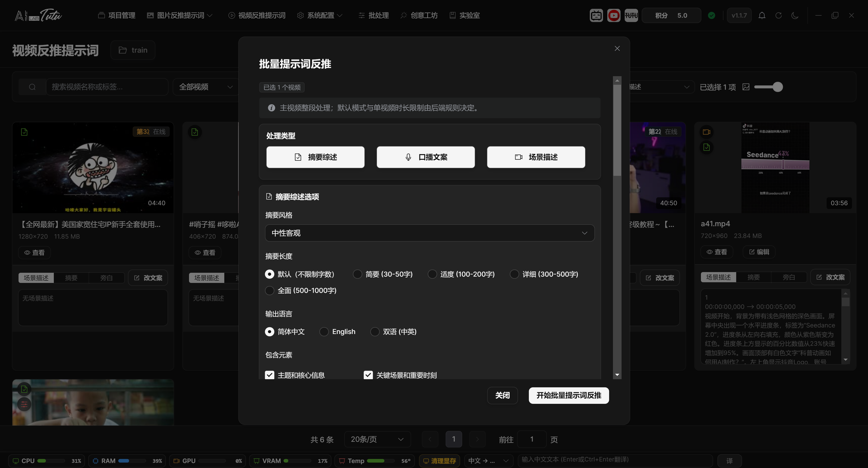Open 实验室 menu item
The image size is (868, 468).
(x=465, y=16)
